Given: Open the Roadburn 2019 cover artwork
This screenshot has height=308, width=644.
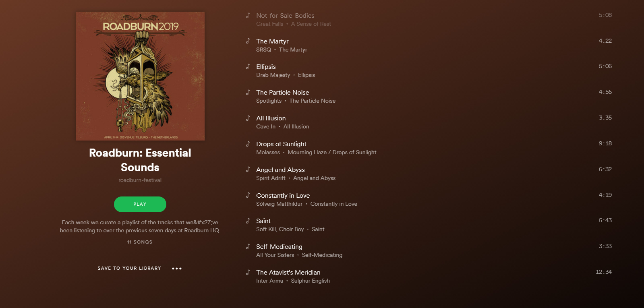Looking at the screenshot, I should click(140, 76).
